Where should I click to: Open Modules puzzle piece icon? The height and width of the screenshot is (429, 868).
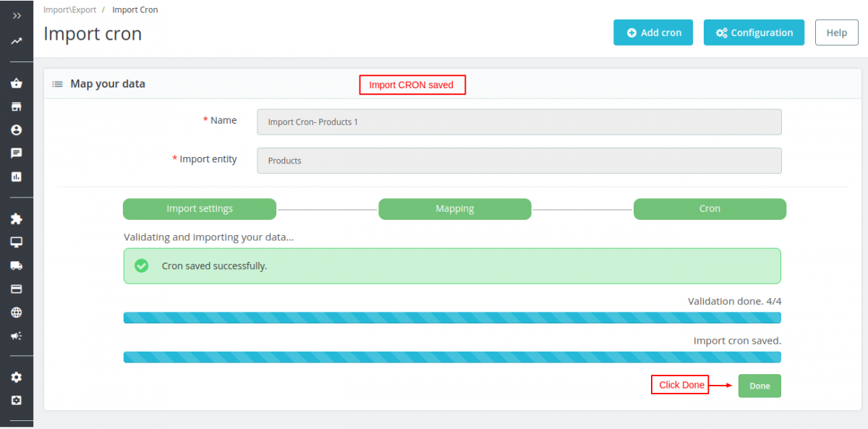point(17,218)
